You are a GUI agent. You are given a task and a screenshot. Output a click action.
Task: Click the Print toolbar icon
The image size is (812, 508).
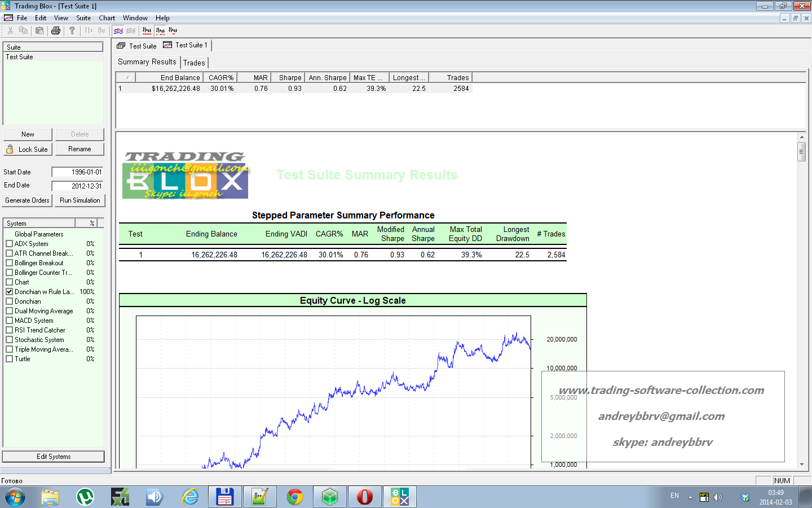coord(55,30)
